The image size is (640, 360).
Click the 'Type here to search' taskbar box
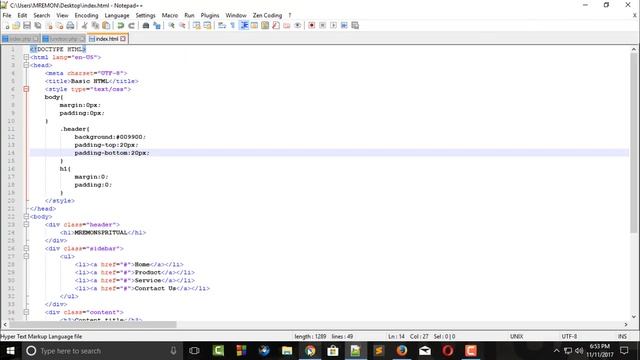tap(102, 351)
